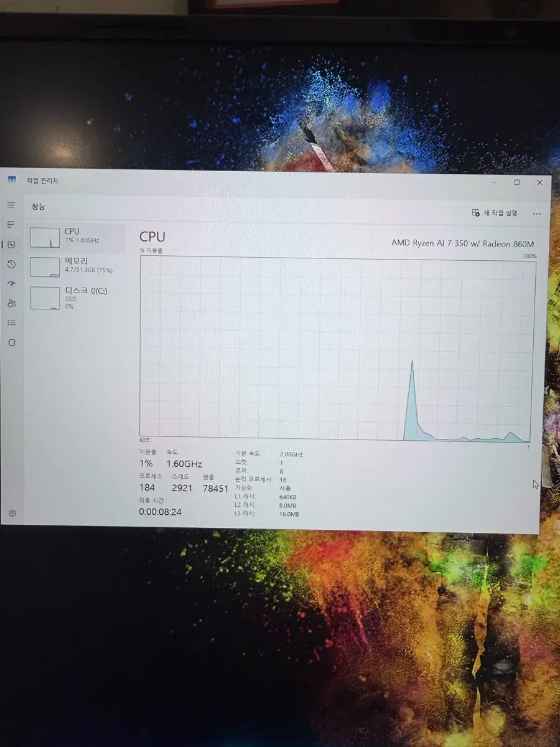
Task: Open Task Manager settings gear
Action: 12,513
